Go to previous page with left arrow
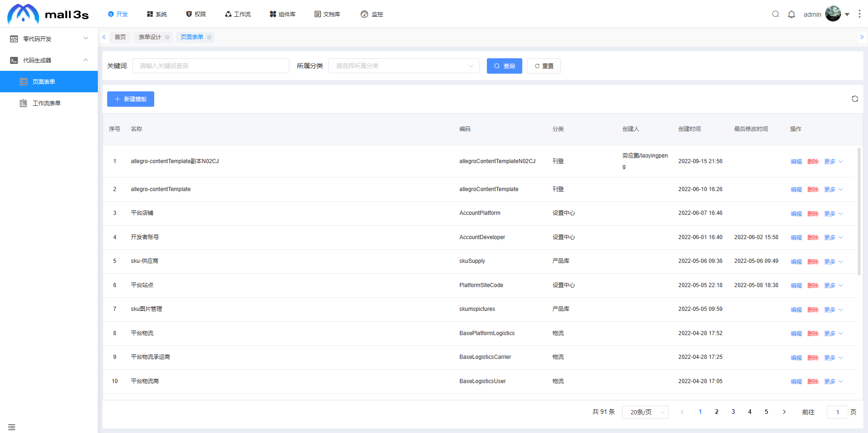This screenshot has width=868, height=433. tap(682, 412)
